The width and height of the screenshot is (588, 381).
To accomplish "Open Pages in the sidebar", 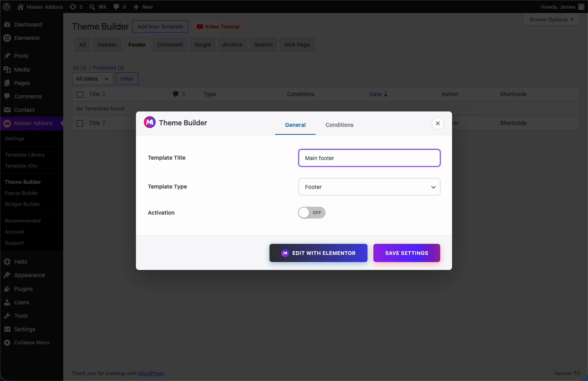I will pos(32,83).
